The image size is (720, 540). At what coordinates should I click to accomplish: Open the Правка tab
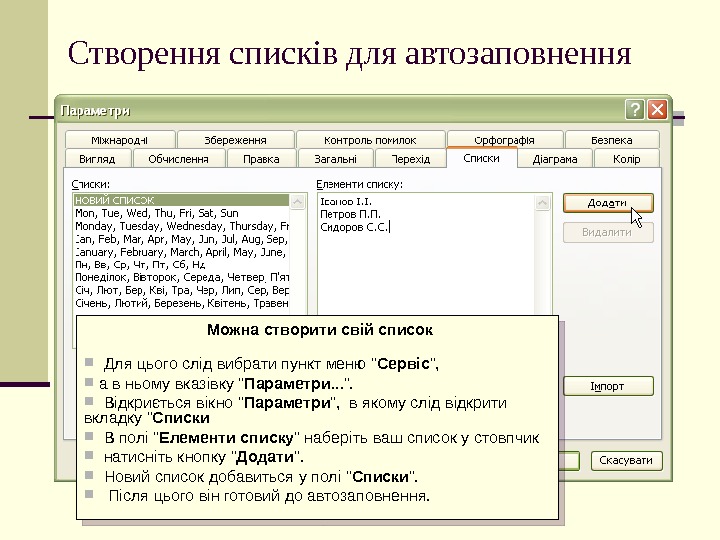pos(261,159)
